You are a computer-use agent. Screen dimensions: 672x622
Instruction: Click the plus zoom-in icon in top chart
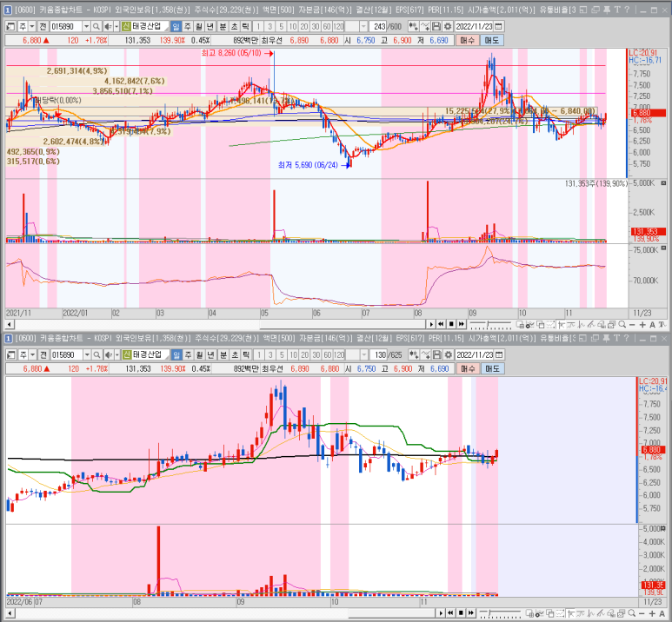point(642,325)
